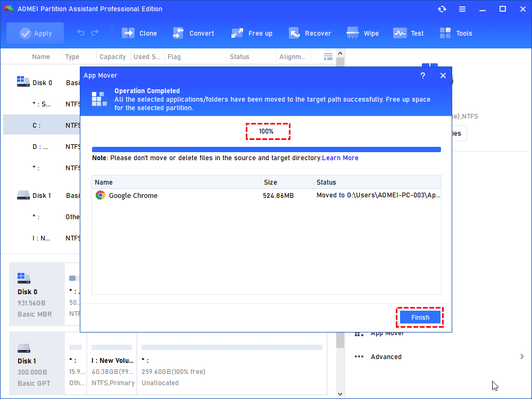Click the Moved to G:\Users status text
Viewport: 532px width, 399px height.
tap(378, 195)
